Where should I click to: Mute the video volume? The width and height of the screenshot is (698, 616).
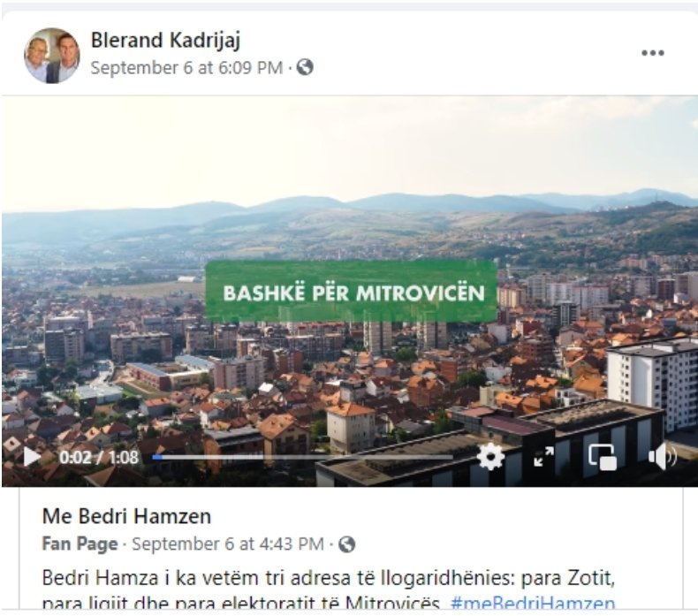[x=663, y=457]
